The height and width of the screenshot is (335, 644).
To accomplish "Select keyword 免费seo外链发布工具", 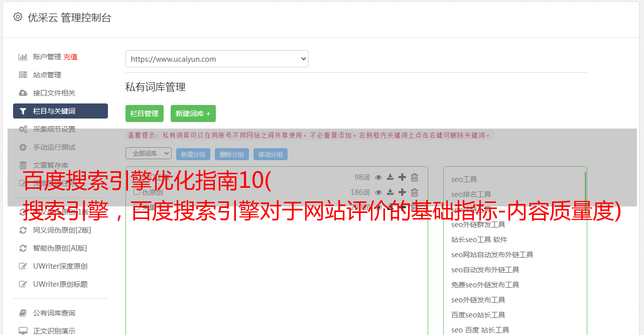I will click(x=485, y=285).
